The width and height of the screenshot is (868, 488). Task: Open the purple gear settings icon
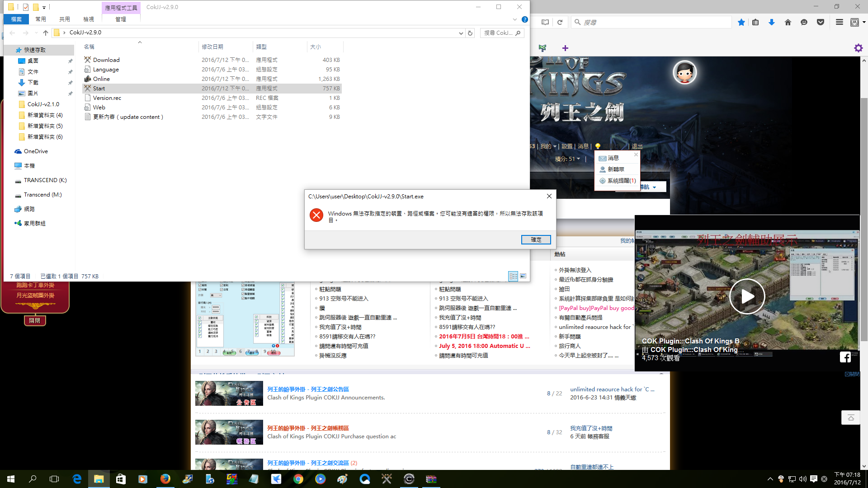pos(859,48)
